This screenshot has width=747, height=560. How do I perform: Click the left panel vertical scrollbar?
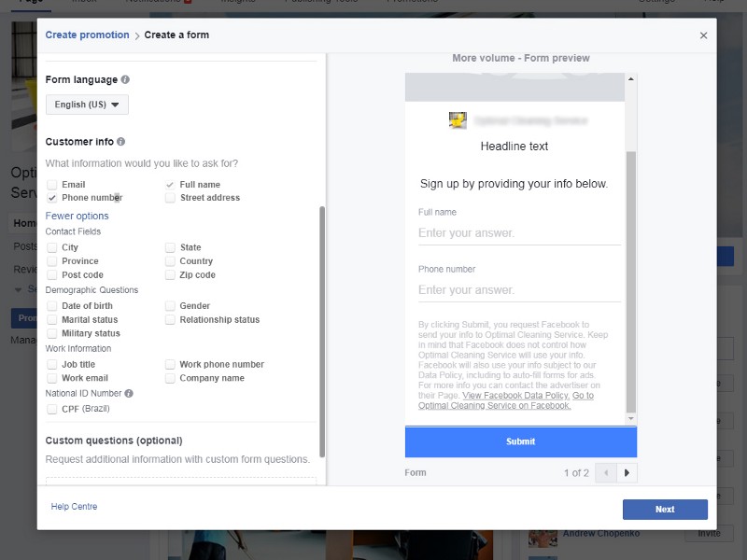322,332
